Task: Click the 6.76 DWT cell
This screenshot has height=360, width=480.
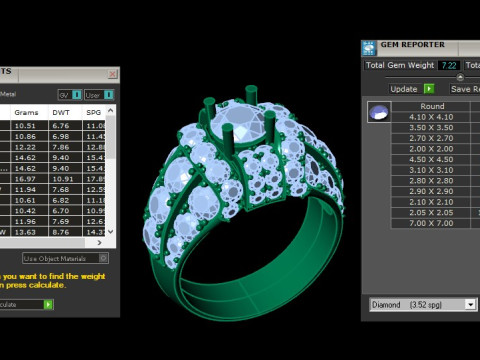Action: tap(65, 126)
